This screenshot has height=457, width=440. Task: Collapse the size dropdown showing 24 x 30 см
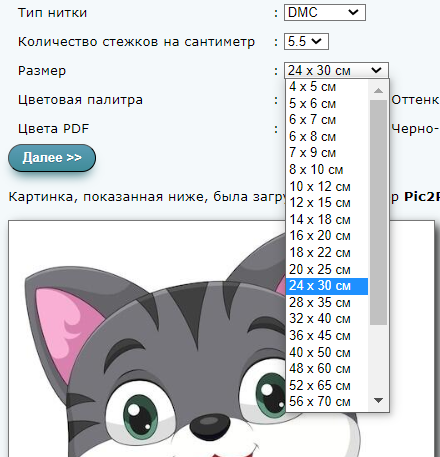pyautogui.click(x=336, y=70)
